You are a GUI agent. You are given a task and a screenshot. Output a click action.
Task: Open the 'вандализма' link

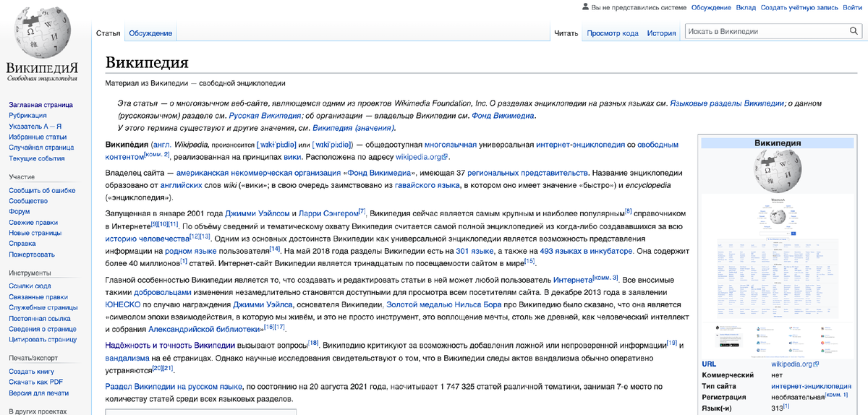coord(127,358)
